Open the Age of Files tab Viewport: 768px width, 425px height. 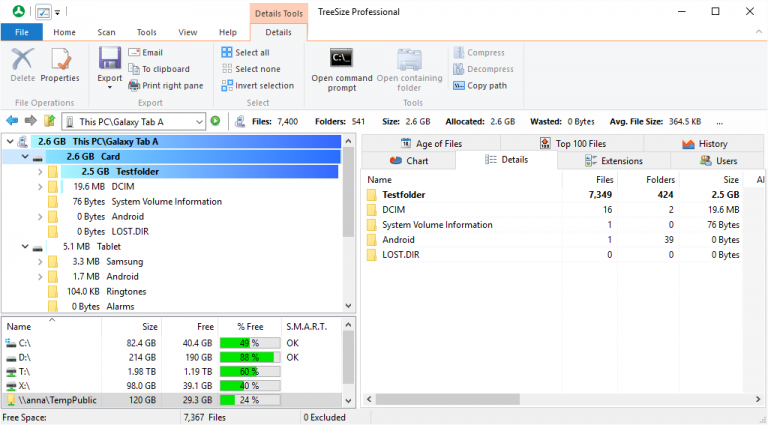[x=431, y=143]
